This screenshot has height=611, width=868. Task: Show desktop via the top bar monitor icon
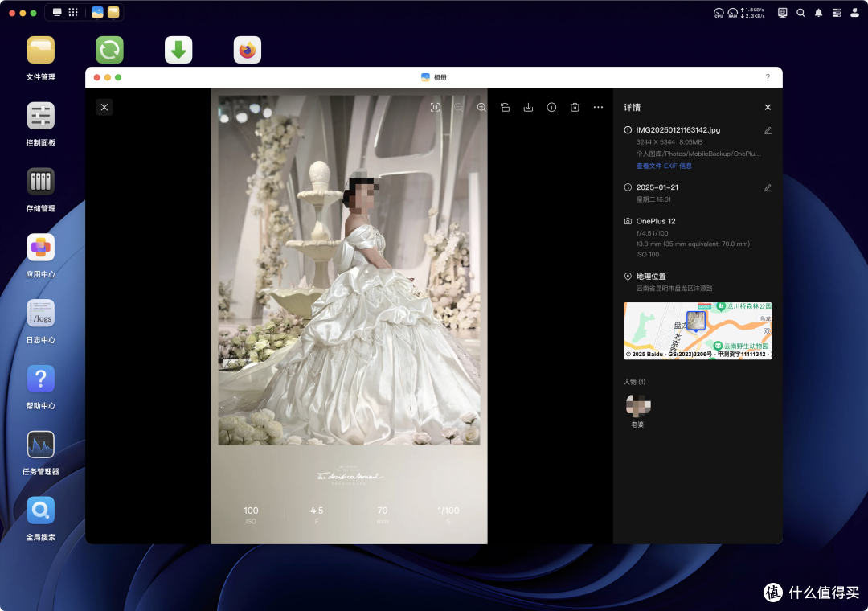click(x=57, y=12)
